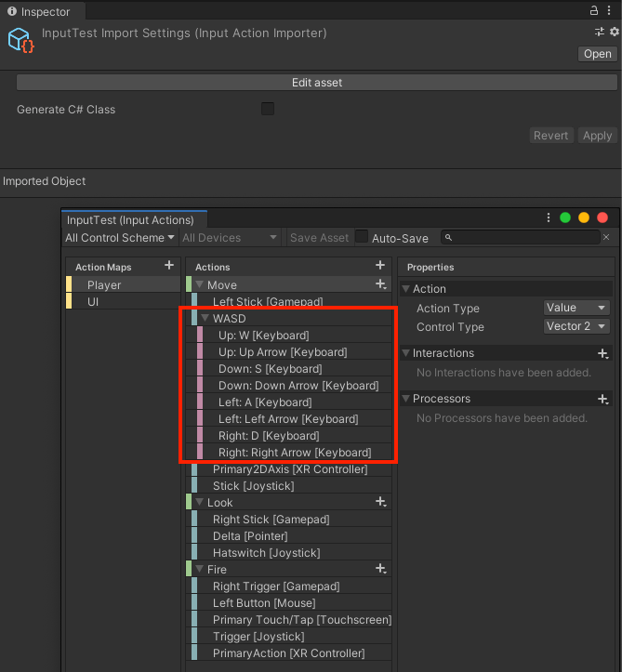Open the Inspector three-dot options menu
The width and height of the screenshot is (622, 672).
(609, 11)
